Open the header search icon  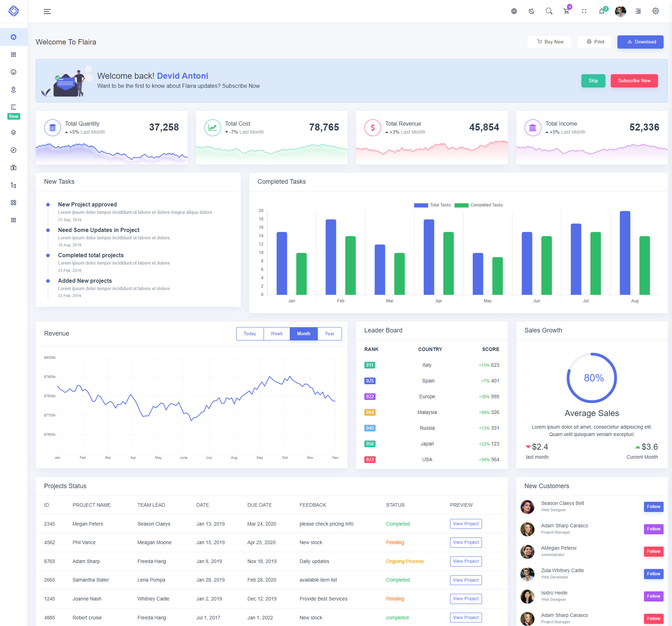pyautogui.click(x=549, y=11)
